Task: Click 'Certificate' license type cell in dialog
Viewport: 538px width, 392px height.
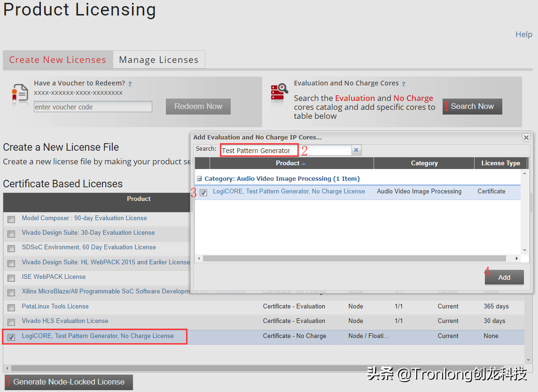Action: 491,192
